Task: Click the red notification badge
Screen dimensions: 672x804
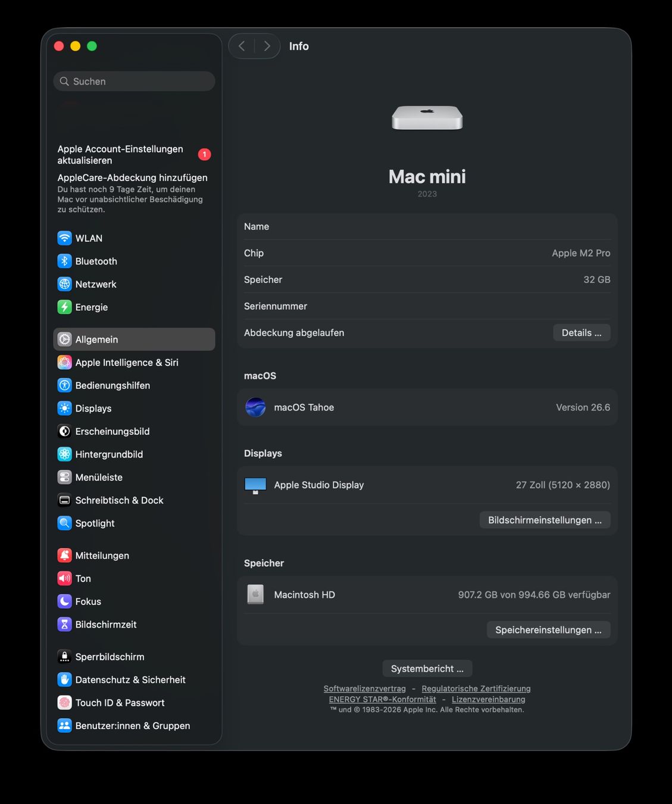Action: point(204,154)
